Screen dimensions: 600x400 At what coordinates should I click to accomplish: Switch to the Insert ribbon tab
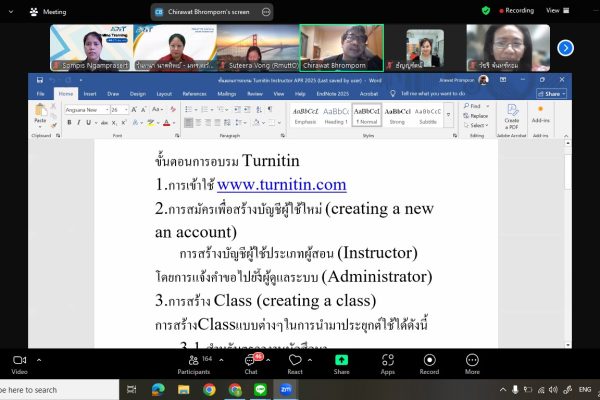point(90,94)
